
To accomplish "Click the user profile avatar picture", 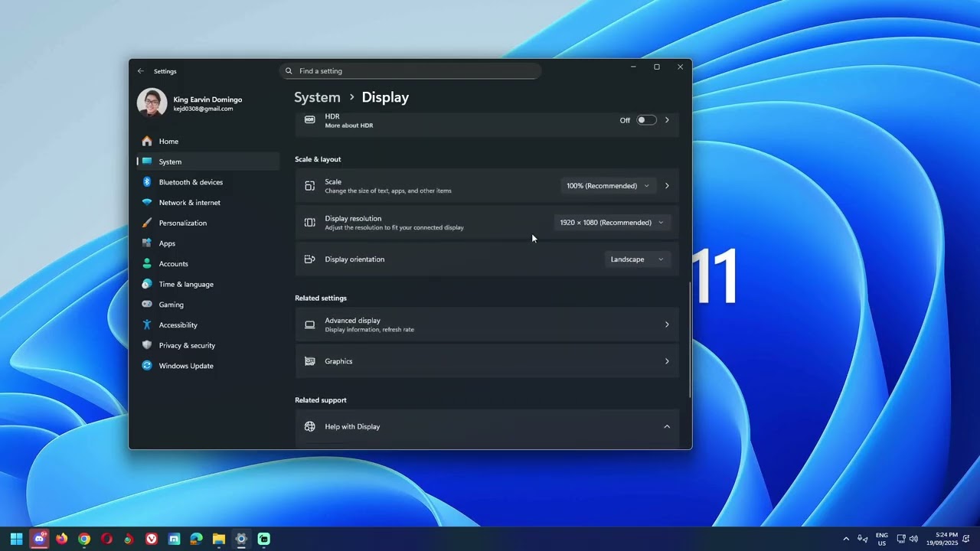I will 152,103.
